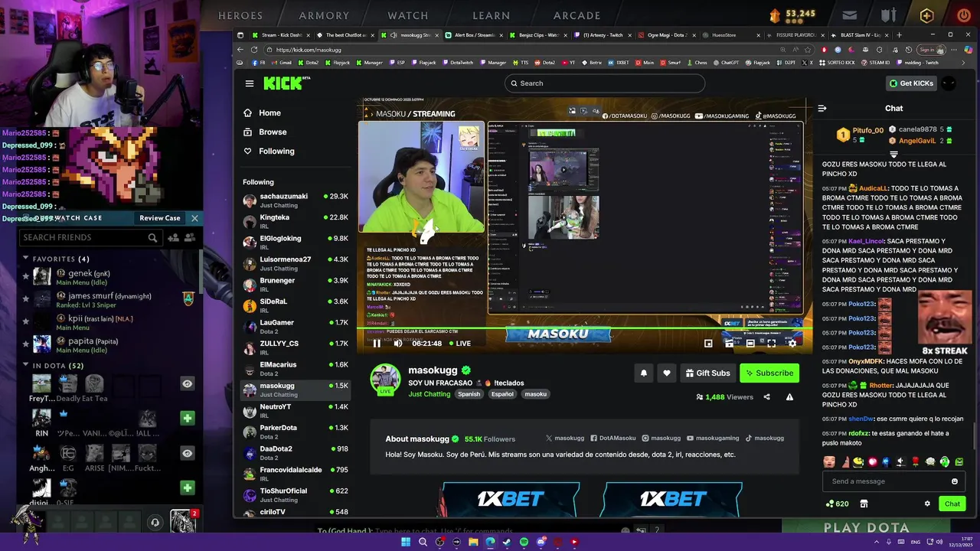
Task: Click the share icon beside viewer count
Action: pyautogui.click(x=766, y=397)
